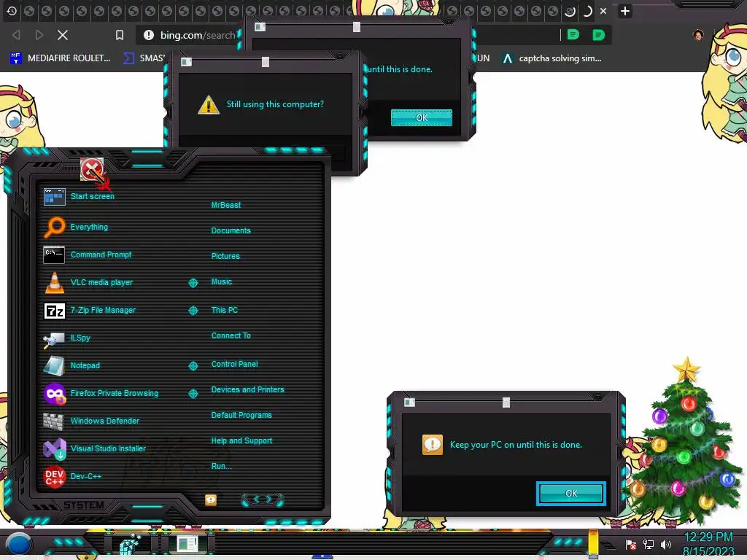The width and height of the screenshot is (747, 560).
Task: Open network tray icon
Action: point(649,544)
